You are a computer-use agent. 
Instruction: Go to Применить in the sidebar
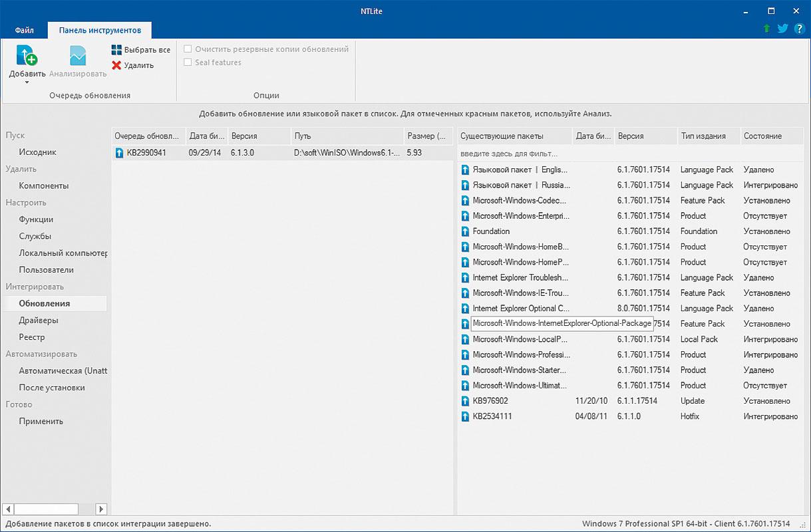pyautogui.click(x=41, y=421)
